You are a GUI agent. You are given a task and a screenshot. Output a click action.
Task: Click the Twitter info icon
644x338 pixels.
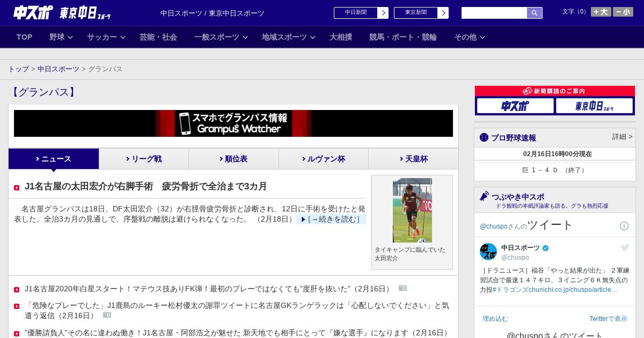point(624,226)
